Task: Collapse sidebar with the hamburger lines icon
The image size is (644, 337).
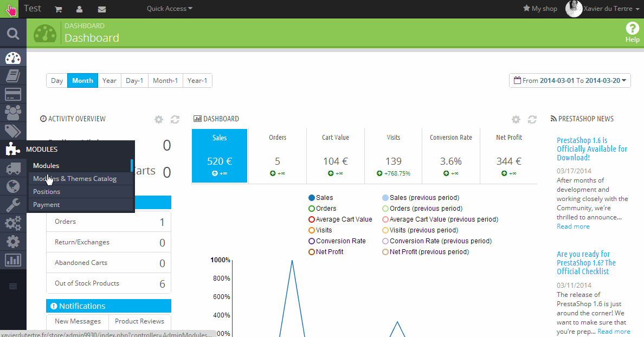Action: tap(13, 286)
